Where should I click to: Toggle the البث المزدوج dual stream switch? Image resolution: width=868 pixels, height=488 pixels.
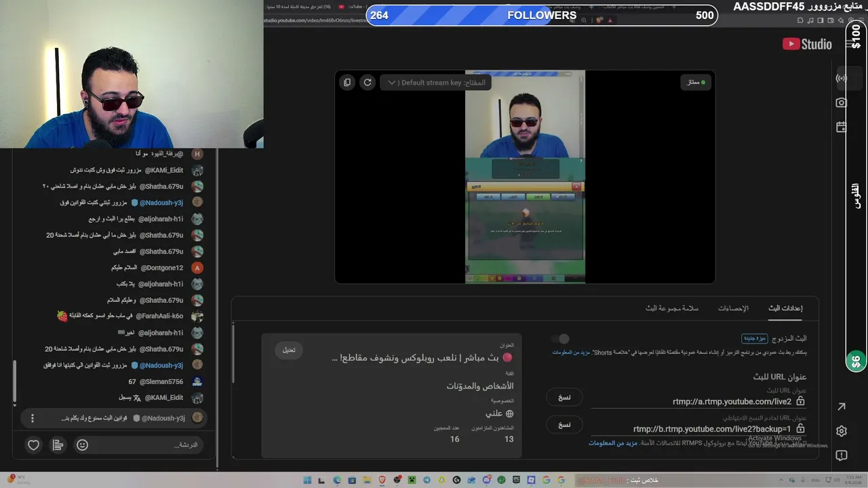(560, 339)
